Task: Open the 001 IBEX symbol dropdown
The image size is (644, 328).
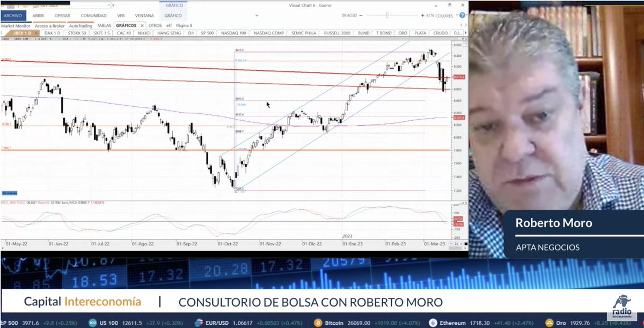Action: (109, 5)
